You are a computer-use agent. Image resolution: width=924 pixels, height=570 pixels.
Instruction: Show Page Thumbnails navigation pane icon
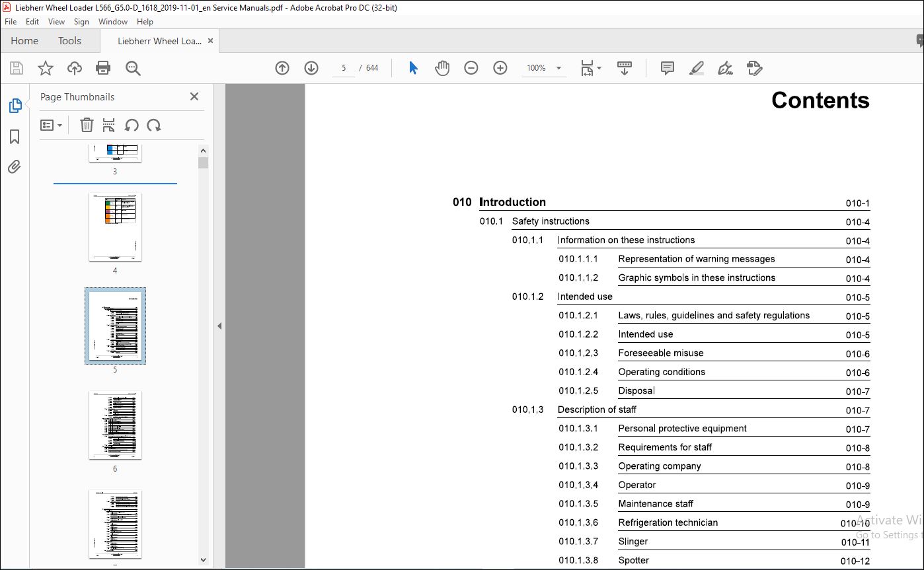tap(15, 106)
